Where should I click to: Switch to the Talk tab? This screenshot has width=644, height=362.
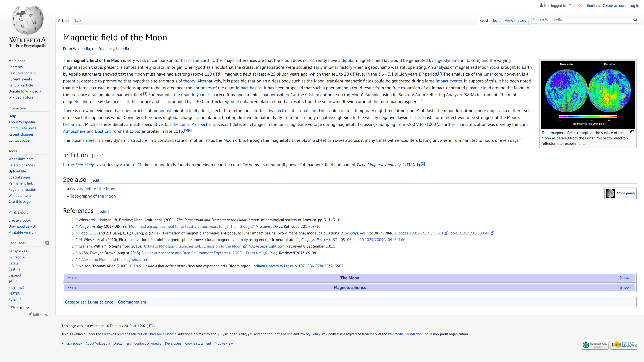click(78, 20)
